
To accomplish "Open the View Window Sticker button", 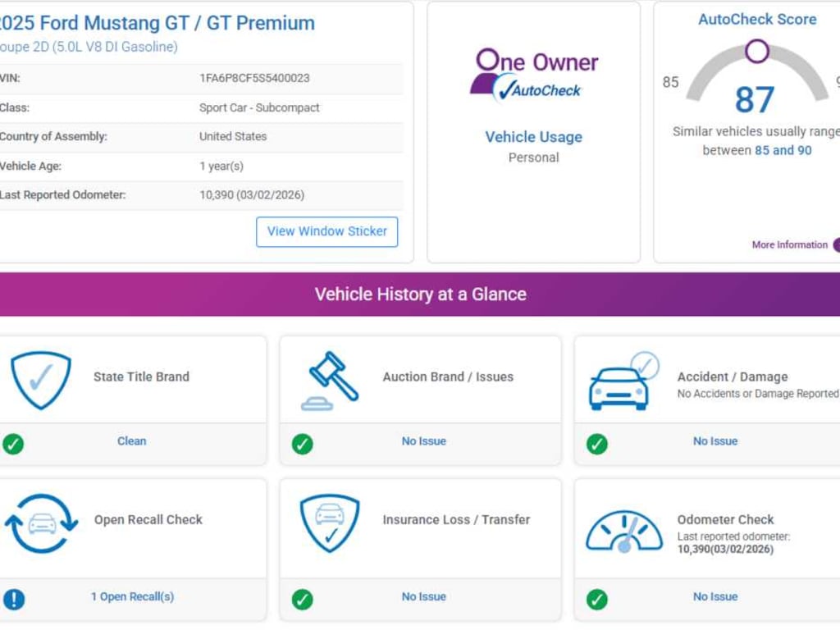I will pyautogui.click(x=326, y=231).
